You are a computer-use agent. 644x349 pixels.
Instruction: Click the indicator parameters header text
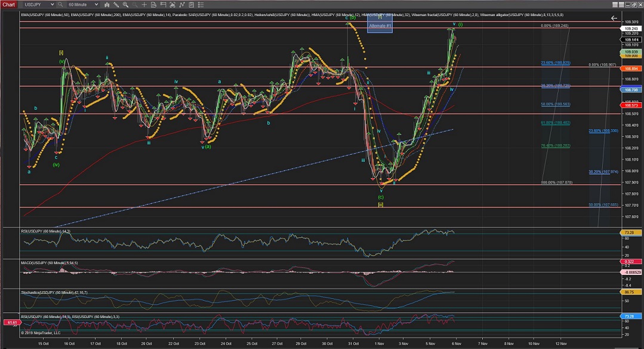click(292, 15)
